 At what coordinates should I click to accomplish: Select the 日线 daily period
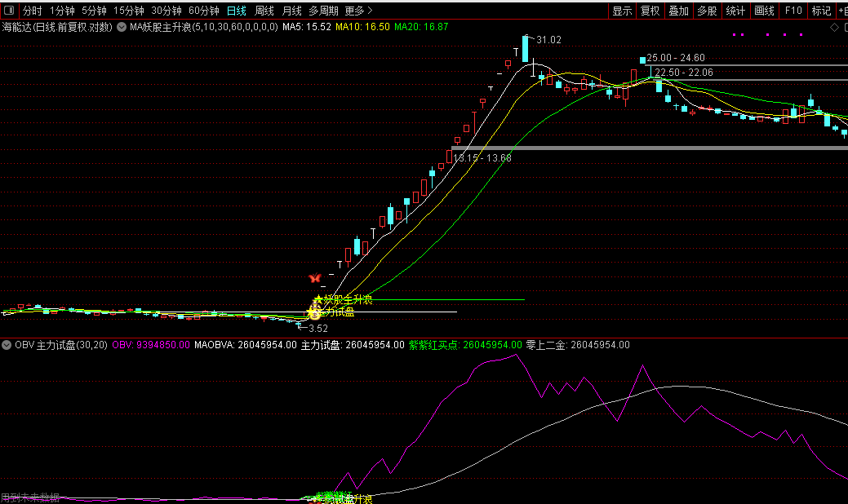[237, 11]
